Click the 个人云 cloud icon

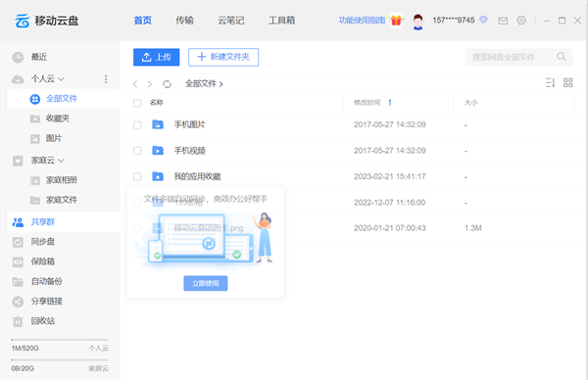pos(18,79)
